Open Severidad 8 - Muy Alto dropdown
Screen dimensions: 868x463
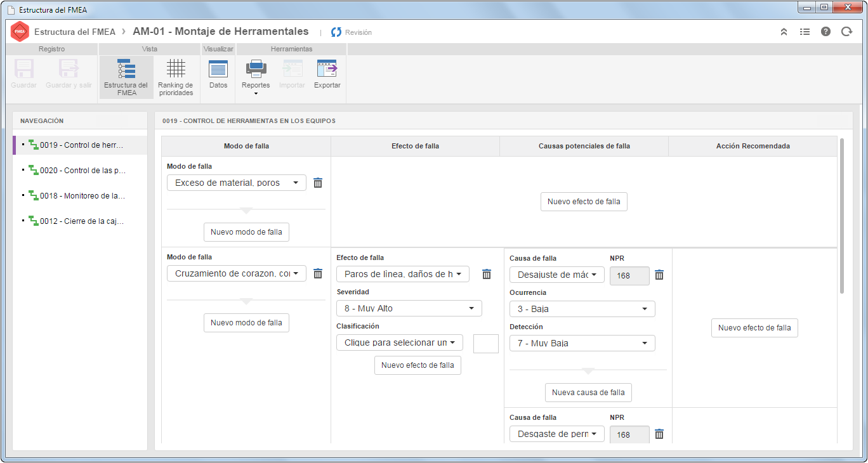coord(409,308)
